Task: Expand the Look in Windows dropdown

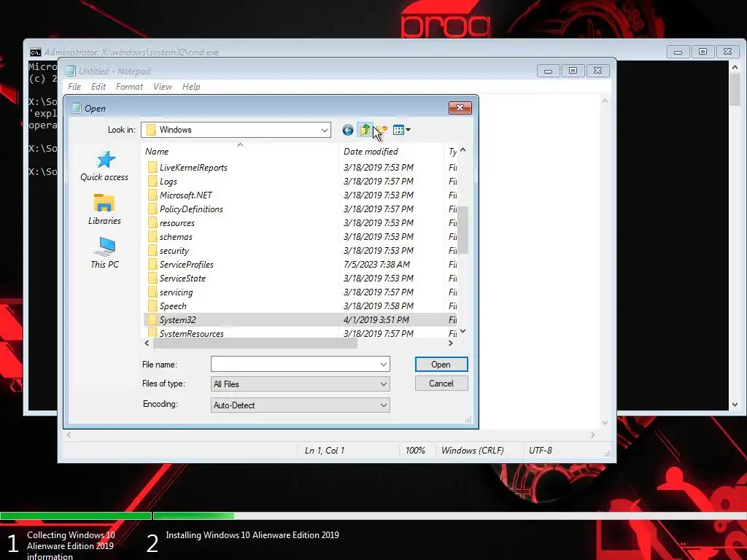Action: tap(325, 130)
